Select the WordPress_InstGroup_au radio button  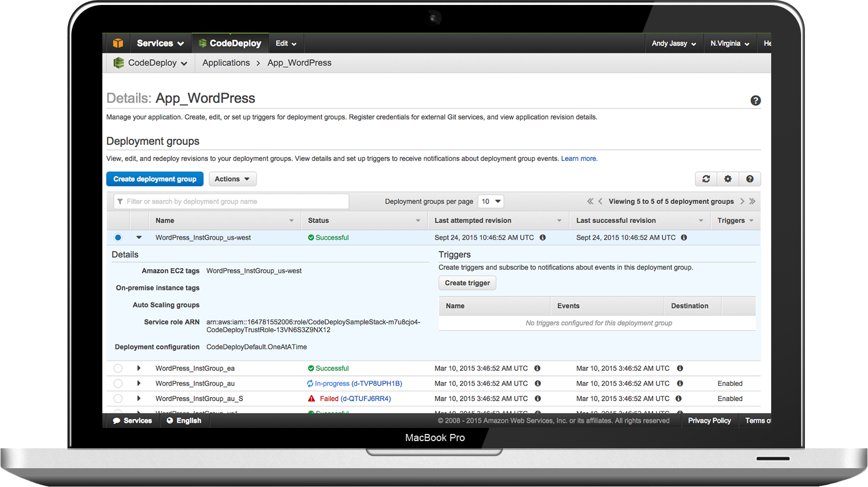pos(118,384)
